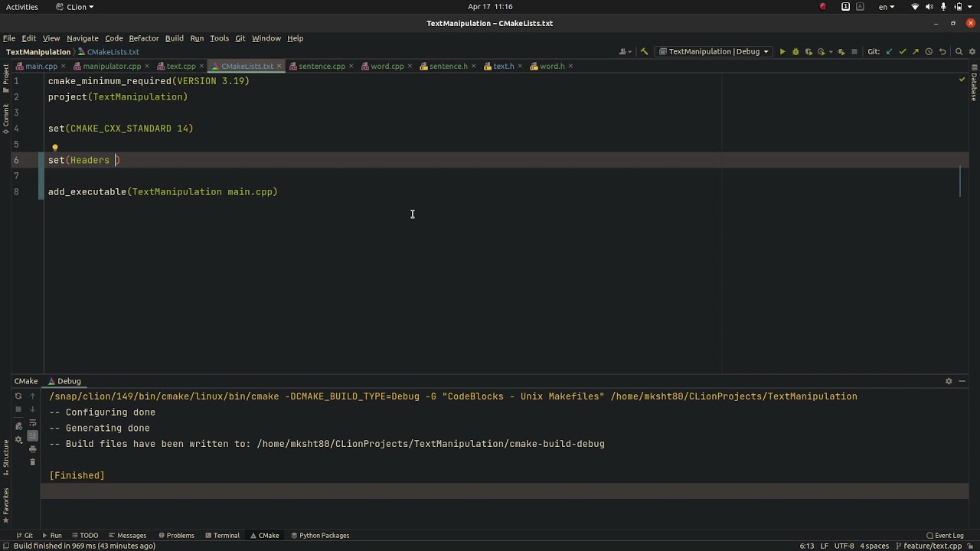Image resolution: width=980 pixels, height=551 pixels.
Task: Open the Terminal tool window
Action: pyautogui.click(x=222, y=536)
